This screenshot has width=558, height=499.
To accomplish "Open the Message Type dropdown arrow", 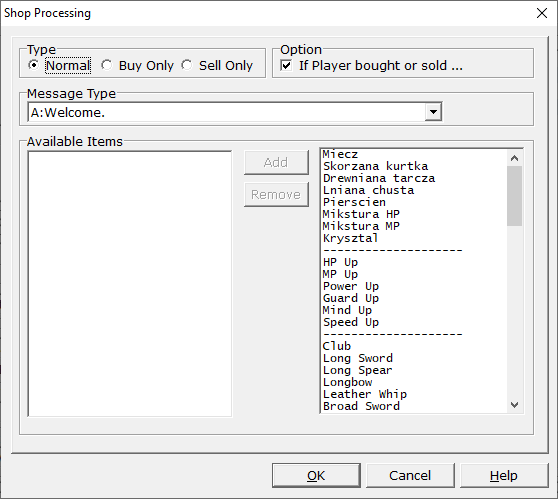I will (x=433, y=112).
